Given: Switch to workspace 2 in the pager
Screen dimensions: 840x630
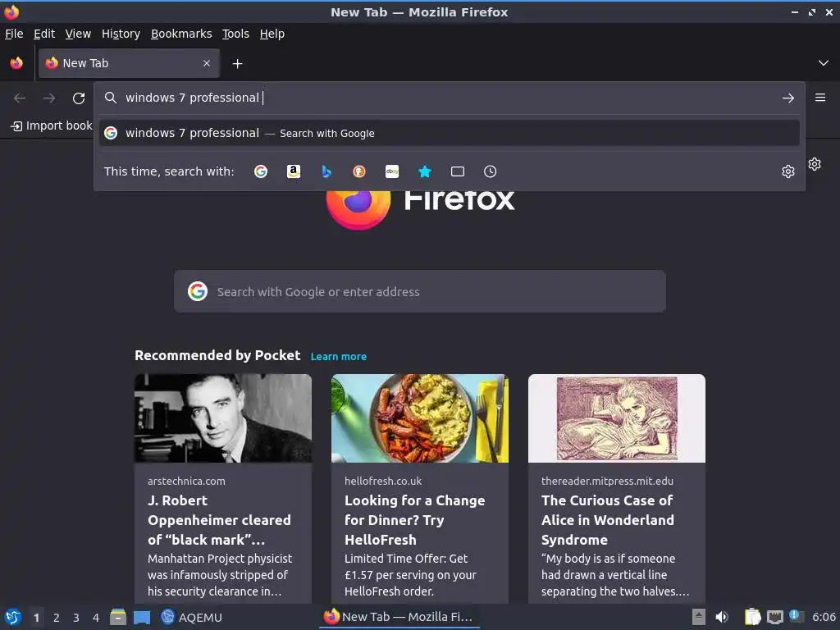Looking at the screenshot, I should point(57,618).
